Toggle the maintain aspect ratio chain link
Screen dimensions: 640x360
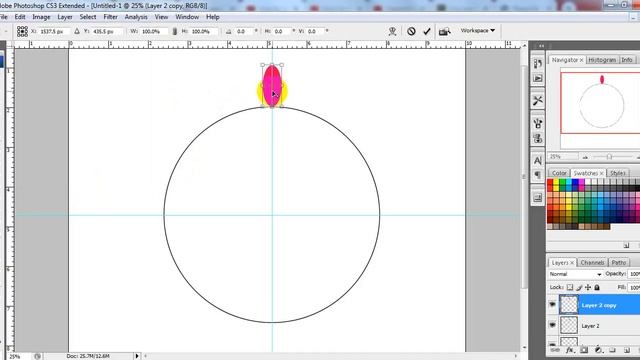[175, 31]
